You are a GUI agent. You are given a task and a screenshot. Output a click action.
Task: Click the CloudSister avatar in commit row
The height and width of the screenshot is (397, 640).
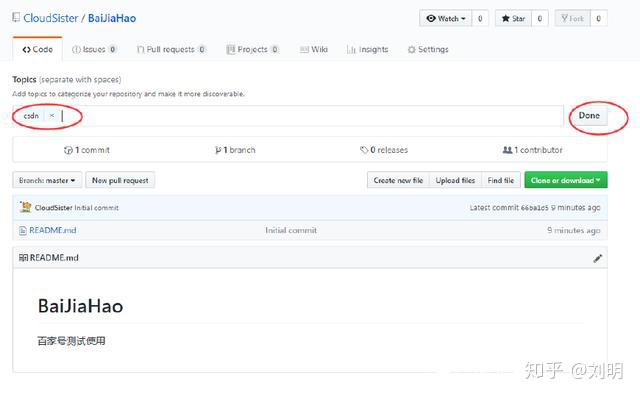(25, 207)
